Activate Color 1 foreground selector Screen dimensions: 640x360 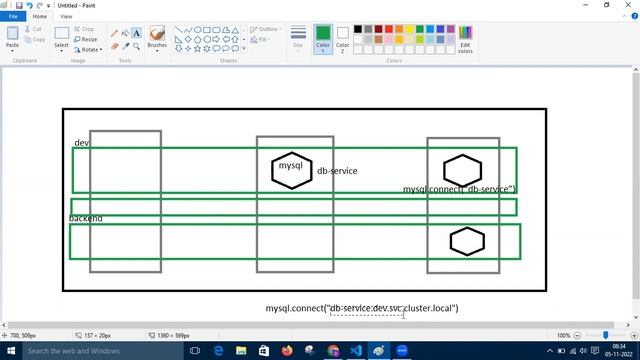(x=323, y=39)
